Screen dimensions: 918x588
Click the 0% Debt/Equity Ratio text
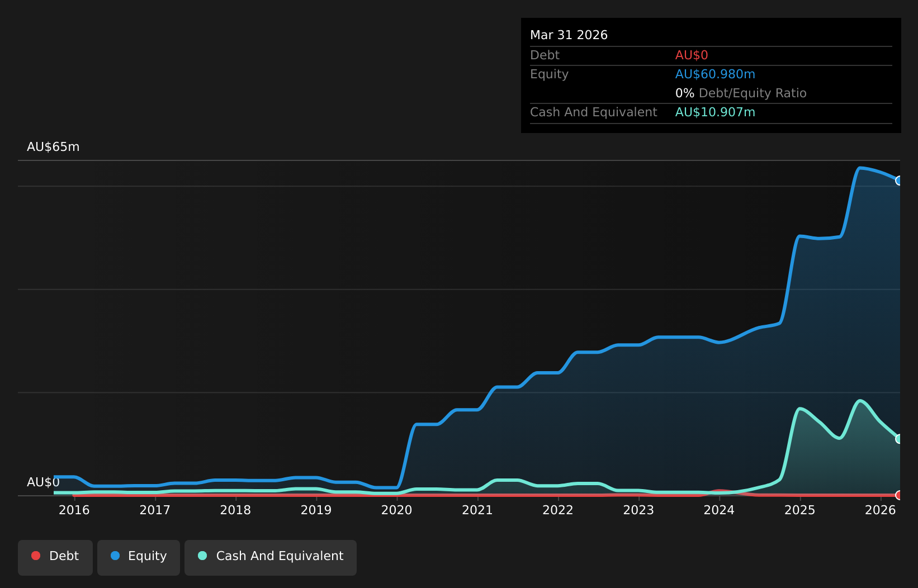click(741, 93)
